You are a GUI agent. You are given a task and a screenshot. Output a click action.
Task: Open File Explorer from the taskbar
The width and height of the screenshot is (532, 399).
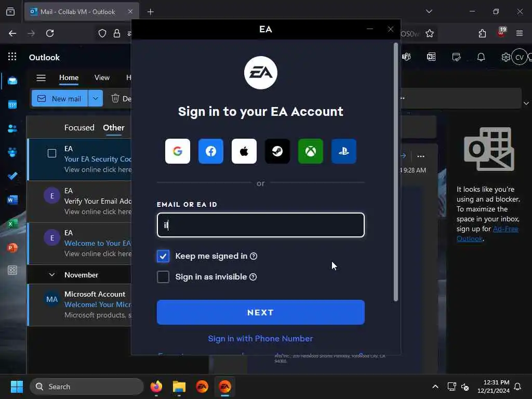click(x=179, y=387)
